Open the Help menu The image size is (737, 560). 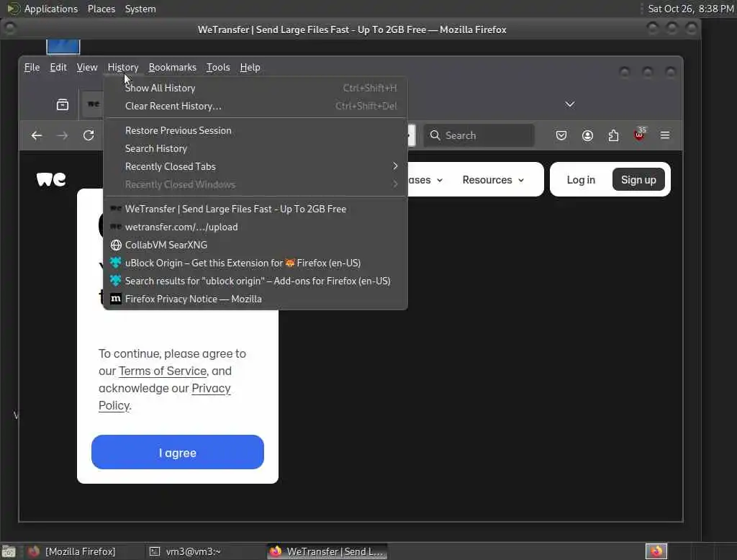click(250, 67)
